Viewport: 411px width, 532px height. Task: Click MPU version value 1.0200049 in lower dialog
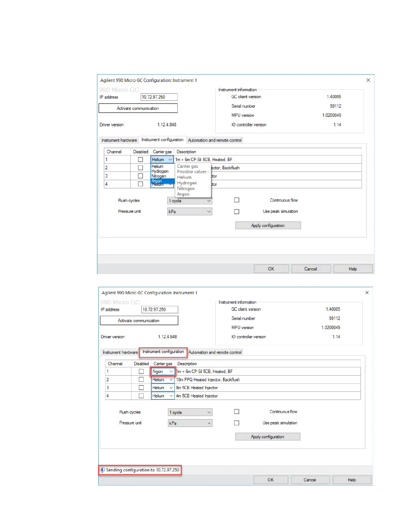coord(331,327)
